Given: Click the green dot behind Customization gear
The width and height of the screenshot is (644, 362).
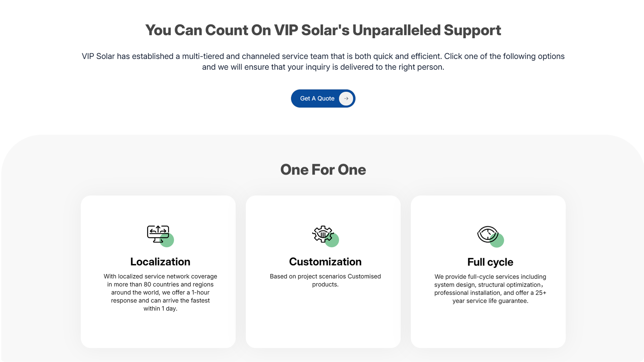Looking at the screenshot, I should click(x=334, y=243).
